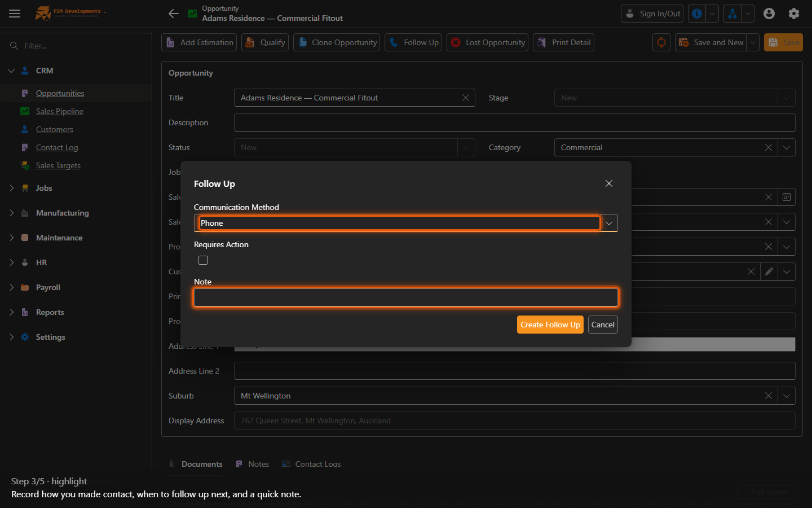Expand the Manufacturing section
Viewport: 812px width, 508px height.
pos(11,213)
